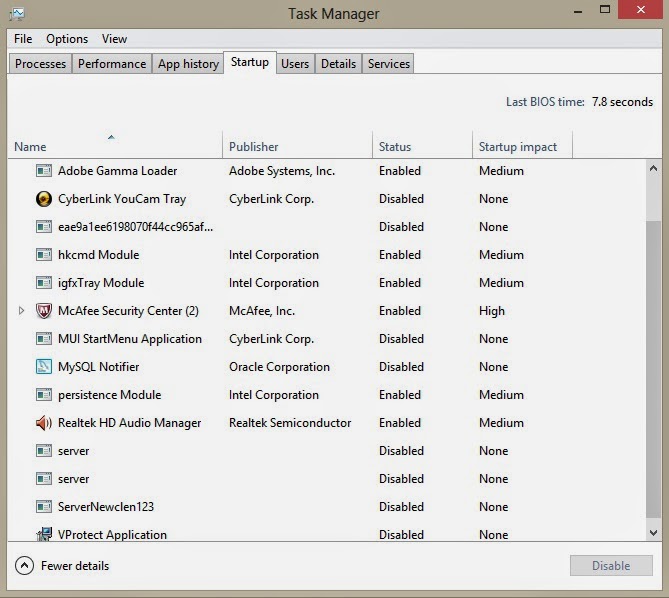Close the Task Manager window

[x=640, y=9]
